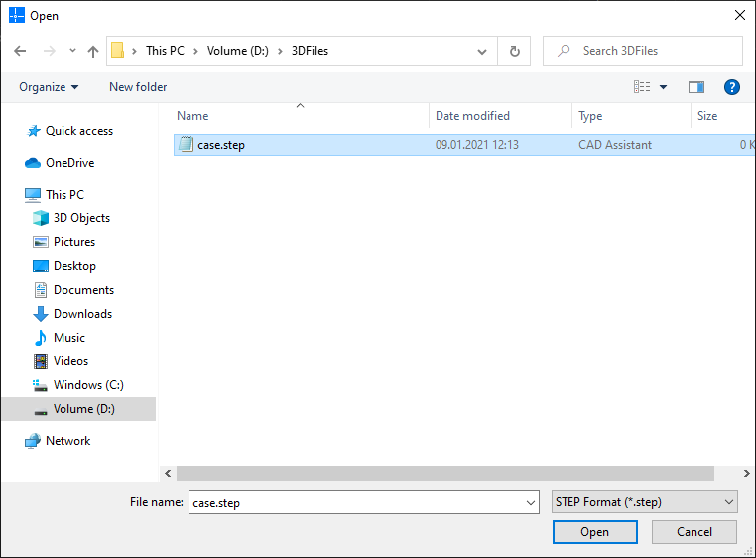Image resolution: width=756 pixels, height=558 pixels.
Task: Click the Back navigation arrow
Action: point(20,51)
